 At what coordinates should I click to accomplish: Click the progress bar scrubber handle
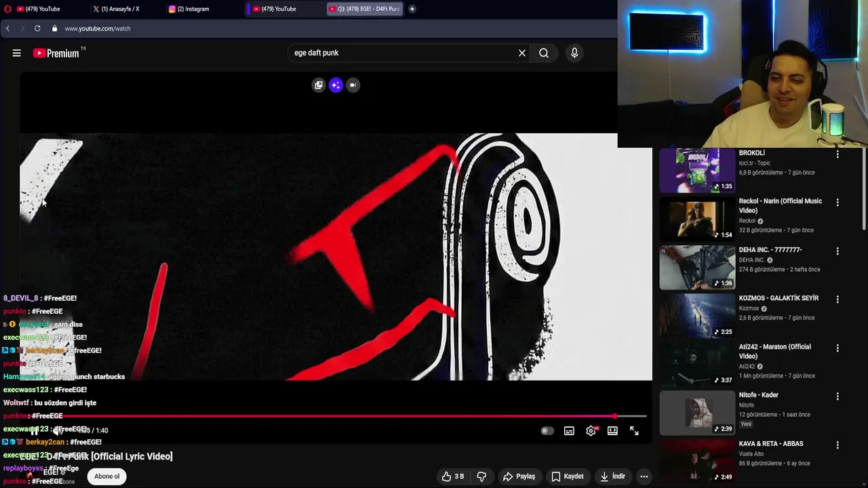pos(614,416)
